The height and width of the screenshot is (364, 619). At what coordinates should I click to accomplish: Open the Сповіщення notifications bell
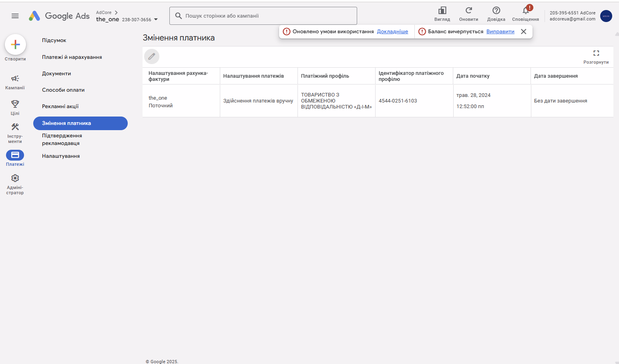pyautogui.click(x=526, y=10)
